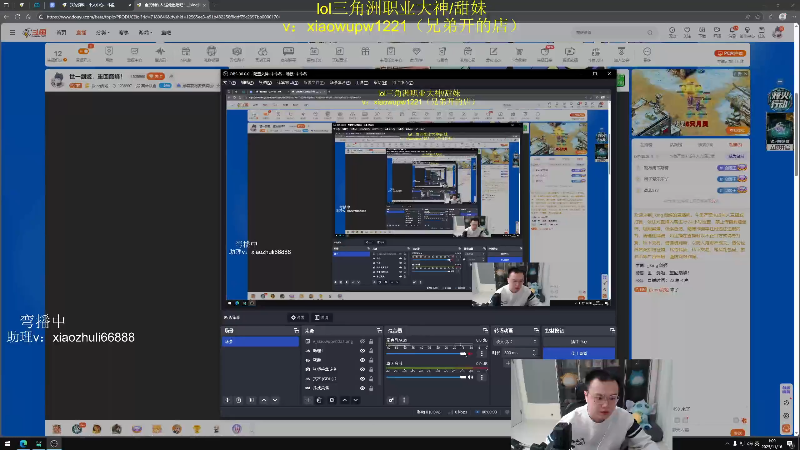Open advanced audio properties in Mixer dock
800x450 pixels.
[x=391, y=400]
